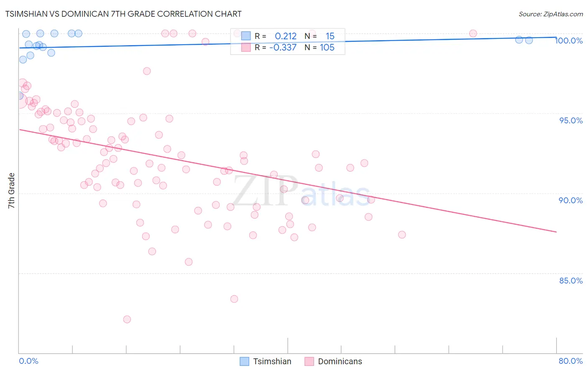Click the N = 15 value

pyautogui.click(x=330, y=36)
